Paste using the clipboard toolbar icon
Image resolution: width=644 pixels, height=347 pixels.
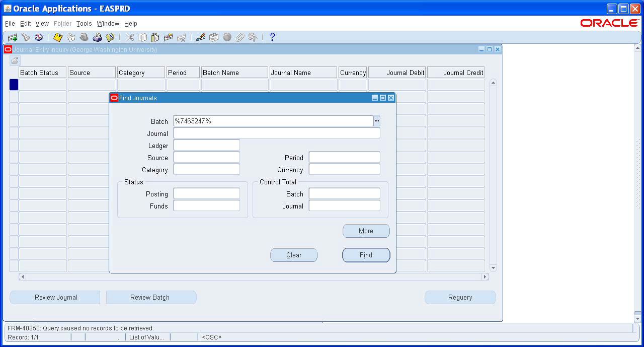(156, 37)
